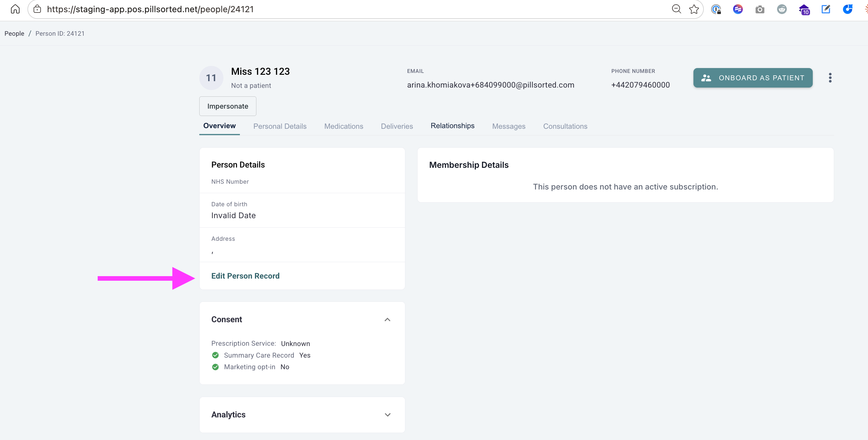Image resolution: width=868 pixels, height=440 pixels.
Task: Click the zoom magnifier icon in address bar
Action: tap(676, 9)
